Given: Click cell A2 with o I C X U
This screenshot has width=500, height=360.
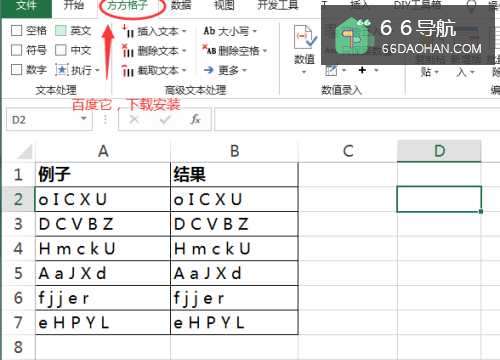Looking at the screenshot, I should pyautogui.click(x=103, y=199).
